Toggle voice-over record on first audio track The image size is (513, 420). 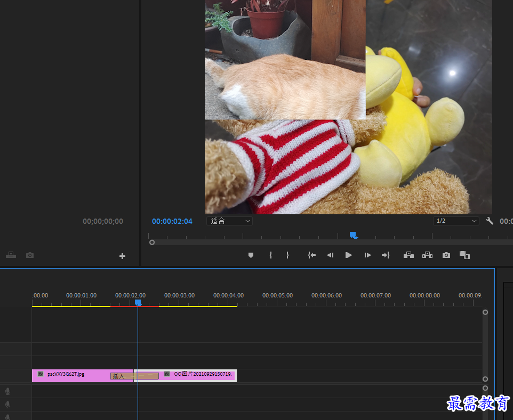pos(8,391)
